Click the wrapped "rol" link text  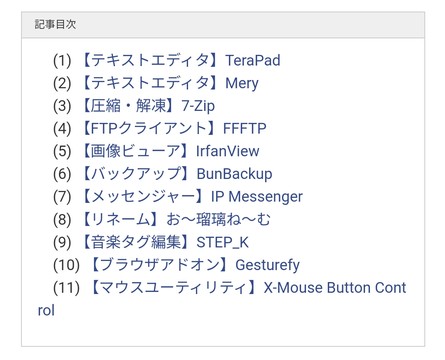46,310
